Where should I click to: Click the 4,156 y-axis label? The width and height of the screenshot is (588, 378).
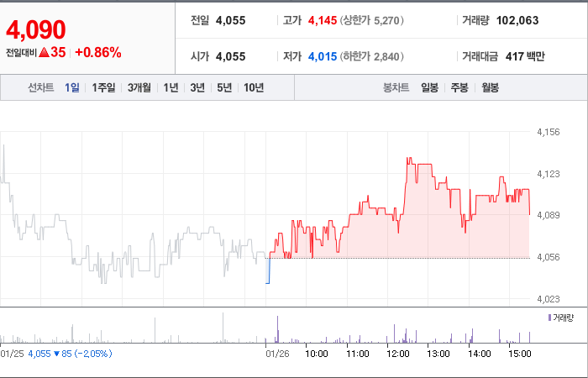(x=549, y=132)
